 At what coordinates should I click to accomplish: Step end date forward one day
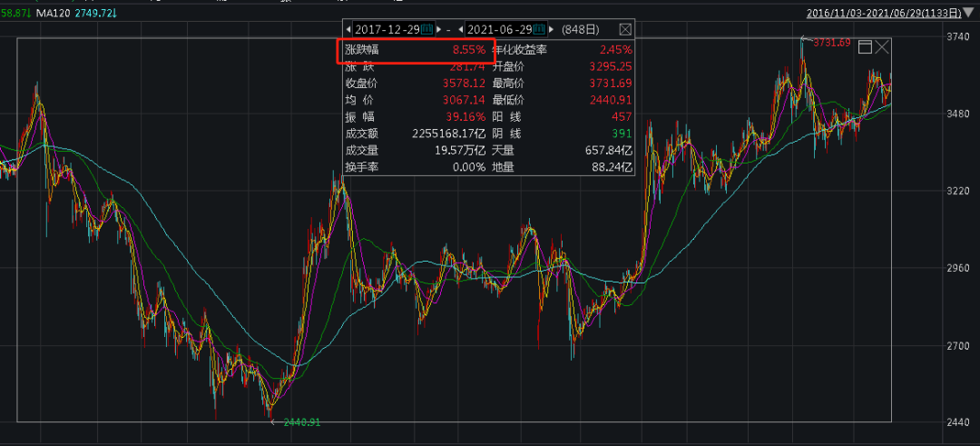[x=553, y=29]
